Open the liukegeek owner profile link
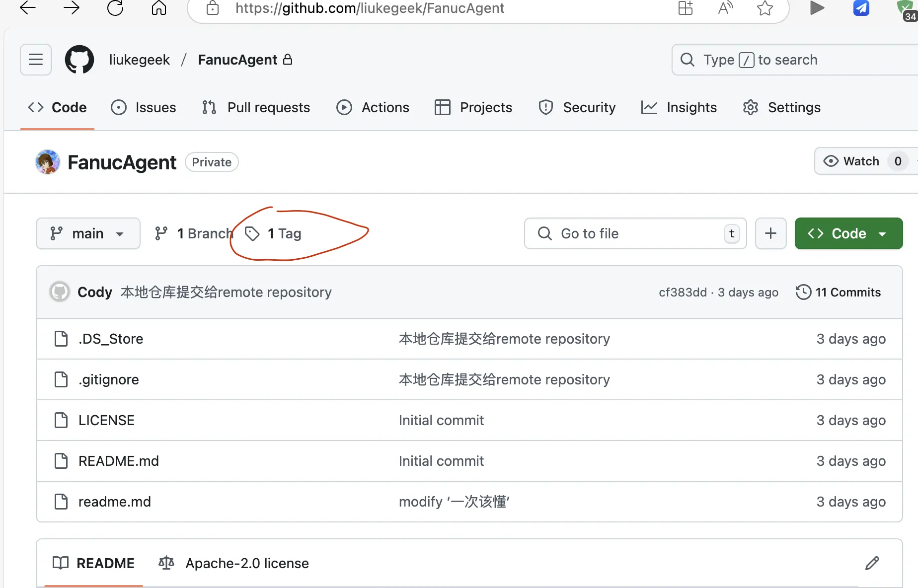918x588 pixels. (140, 60)
